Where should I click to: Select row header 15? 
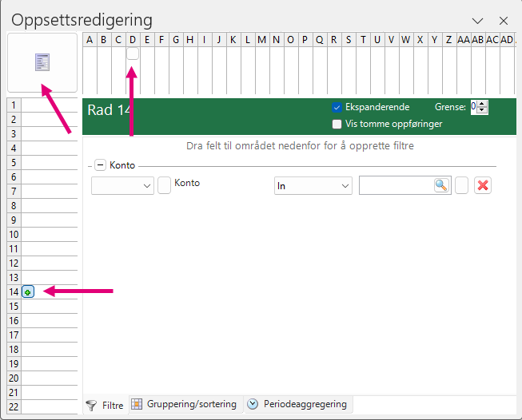coord(14,307)
